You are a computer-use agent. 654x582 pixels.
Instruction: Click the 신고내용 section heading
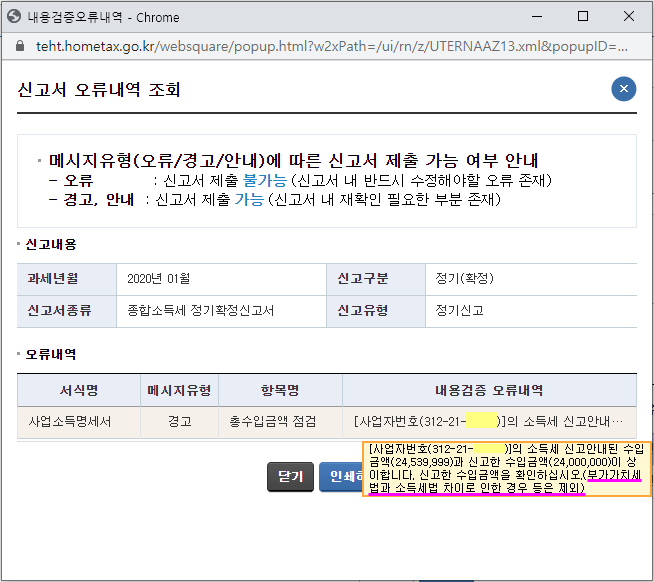coord(51,244)
